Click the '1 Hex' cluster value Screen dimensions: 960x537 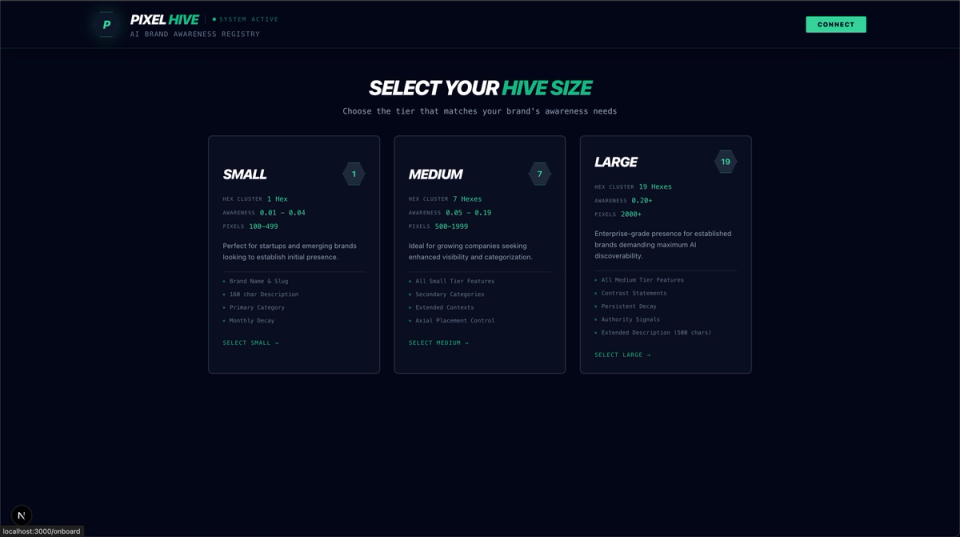tap(277, 199)
